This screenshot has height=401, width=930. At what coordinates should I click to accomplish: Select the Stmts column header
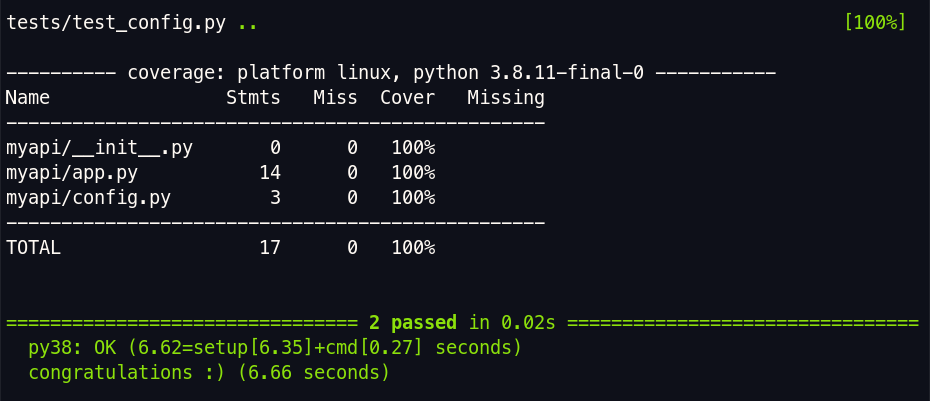[253, 98]
